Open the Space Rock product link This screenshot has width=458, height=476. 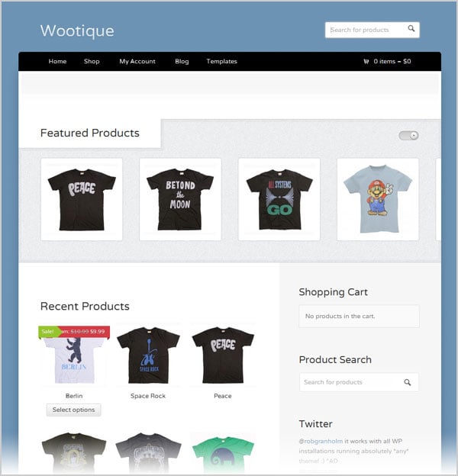point(148,396)
